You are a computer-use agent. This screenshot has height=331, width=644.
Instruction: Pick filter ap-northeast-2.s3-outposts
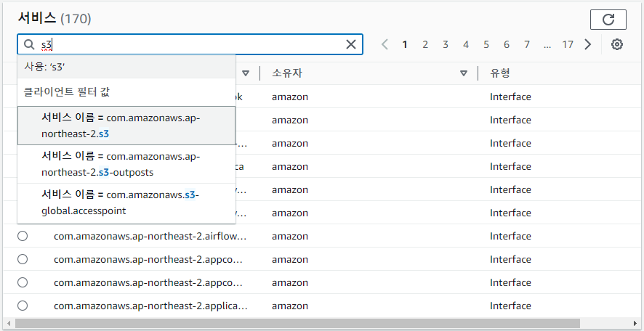[x=126, y=164]
